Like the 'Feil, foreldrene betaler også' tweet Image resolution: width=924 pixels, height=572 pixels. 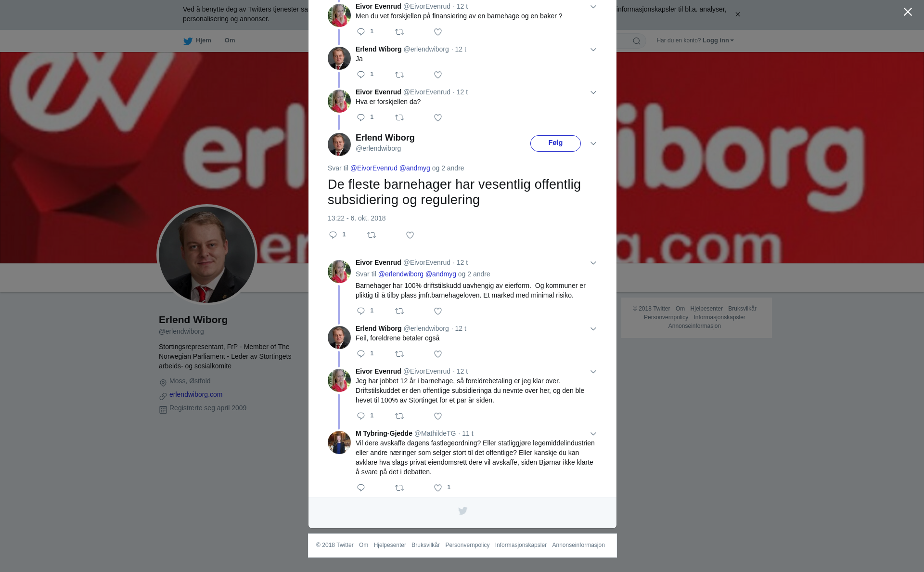(x=438, y=354)
